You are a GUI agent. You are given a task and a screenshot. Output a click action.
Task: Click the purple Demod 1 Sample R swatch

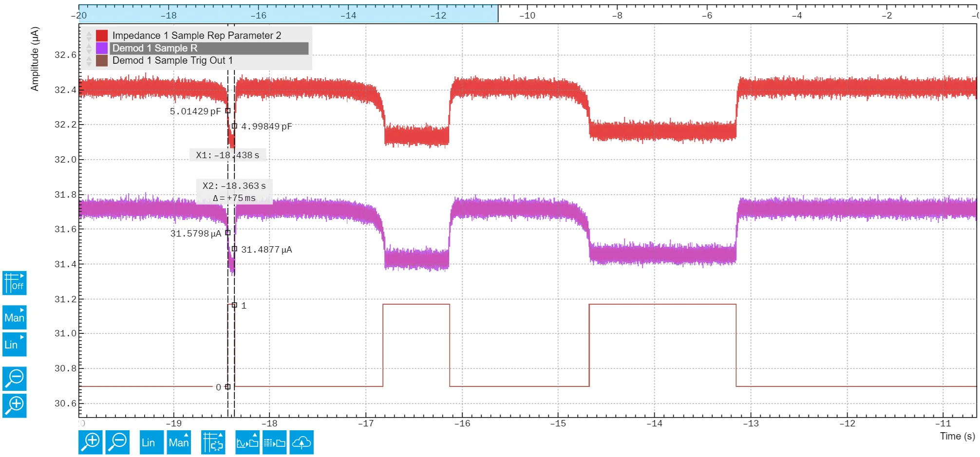point(102,48)
